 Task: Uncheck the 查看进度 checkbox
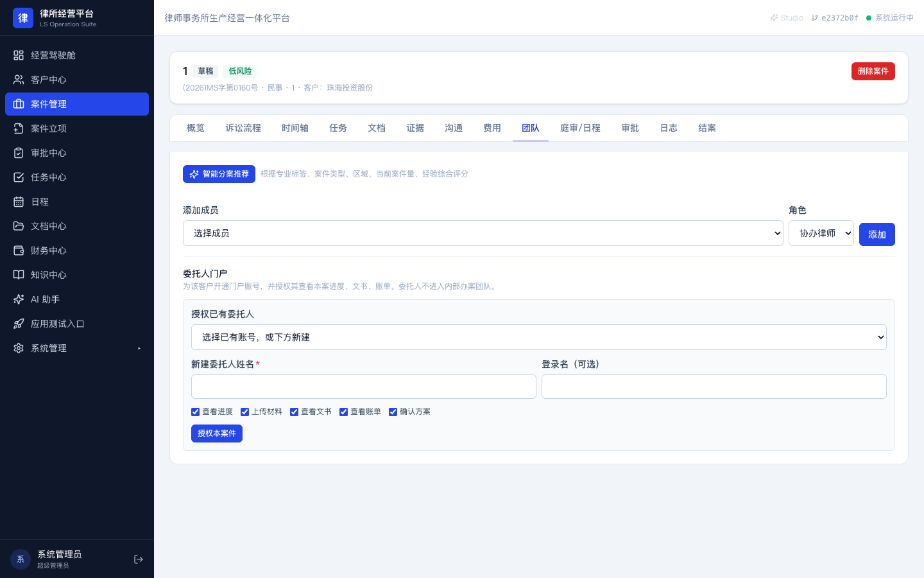click(x=195, y=412)
